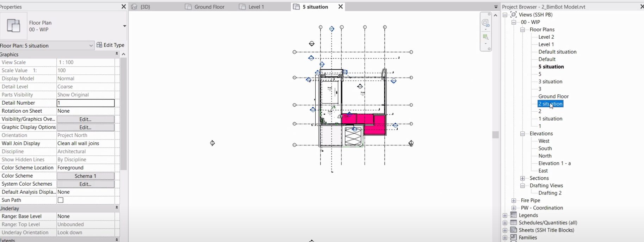Screen dimensions: 644x242
Task: Expand the Legends tree node
Action: coord(505,216)
